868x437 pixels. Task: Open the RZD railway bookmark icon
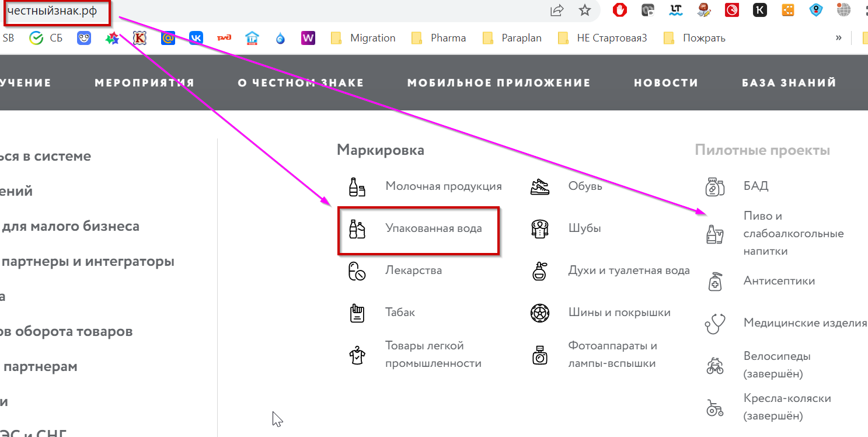tap(224, 38)
